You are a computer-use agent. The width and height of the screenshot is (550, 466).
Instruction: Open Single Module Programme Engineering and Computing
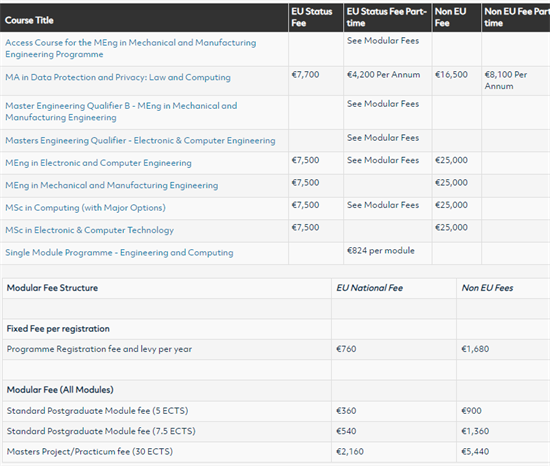pos(119,252)
